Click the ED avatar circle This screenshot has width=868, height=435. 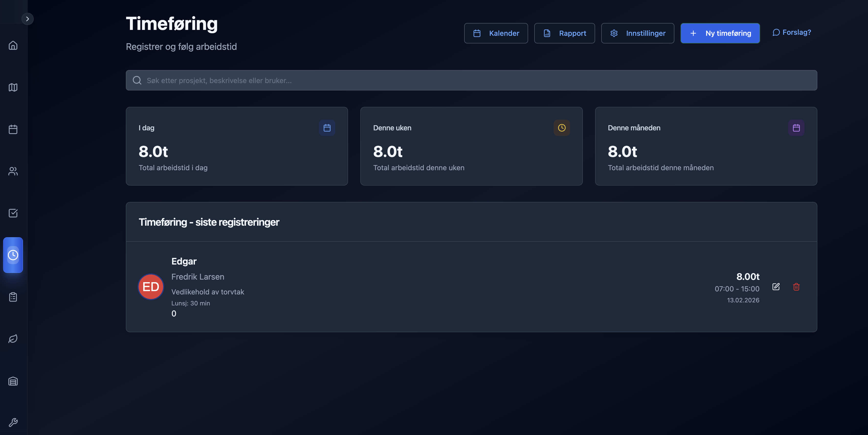pyautogui.click(x=151, y=287)
